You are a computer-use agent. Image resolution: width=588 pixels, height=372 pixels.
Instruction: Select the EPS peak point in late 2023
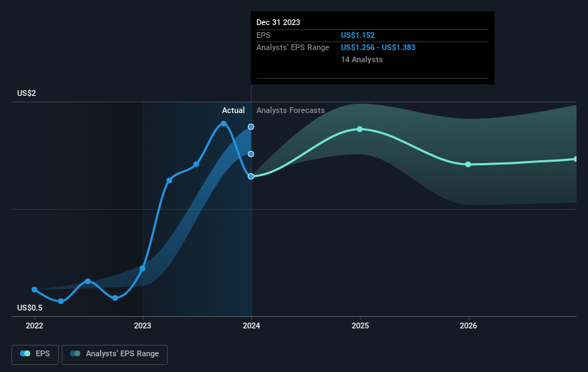(223, 124)
